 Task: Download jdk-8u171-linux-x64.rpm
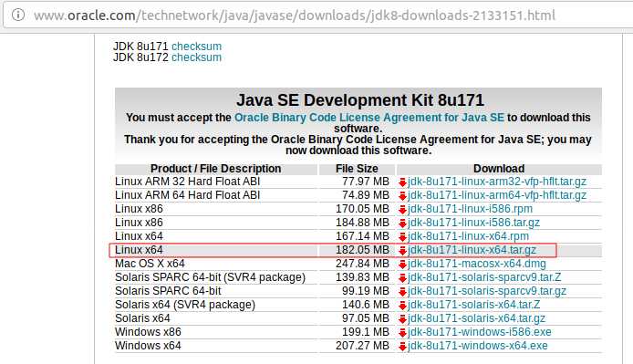point(468,236)
